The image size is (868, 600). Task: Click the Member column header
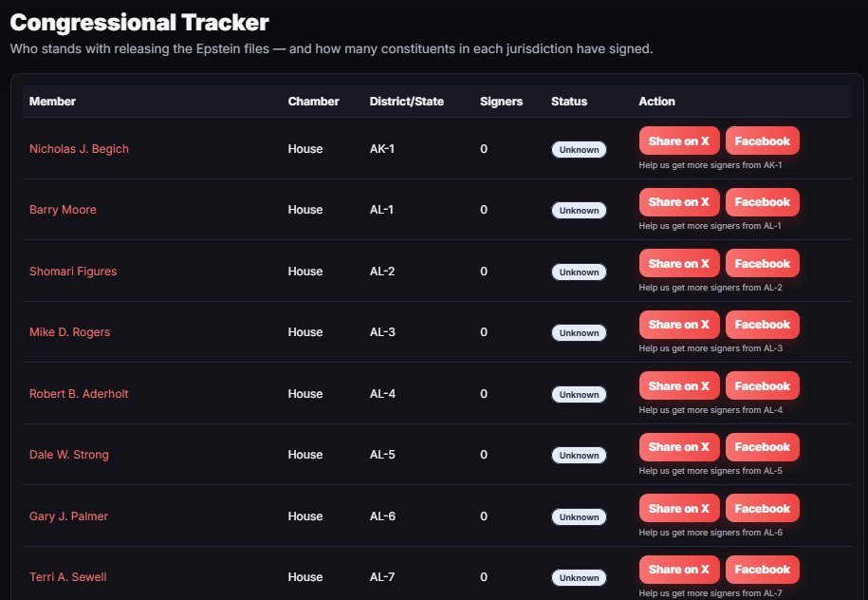tap(52, 102)
